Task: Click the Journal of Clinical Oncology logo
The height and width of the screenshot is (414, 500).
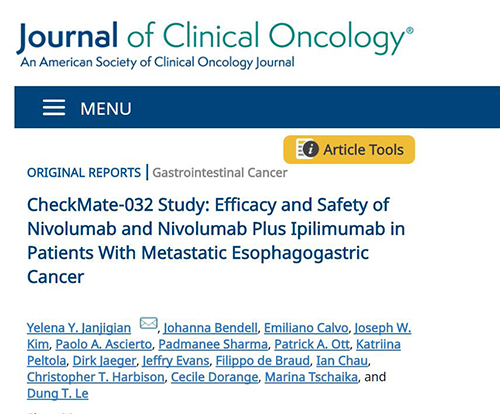Action: point(215,44)
